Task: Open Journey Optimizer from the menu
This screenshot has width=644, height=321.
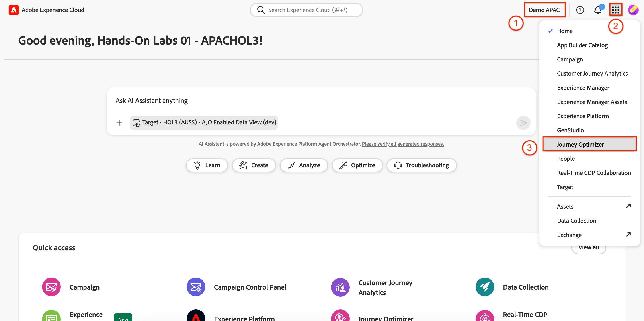Action: 589,145
